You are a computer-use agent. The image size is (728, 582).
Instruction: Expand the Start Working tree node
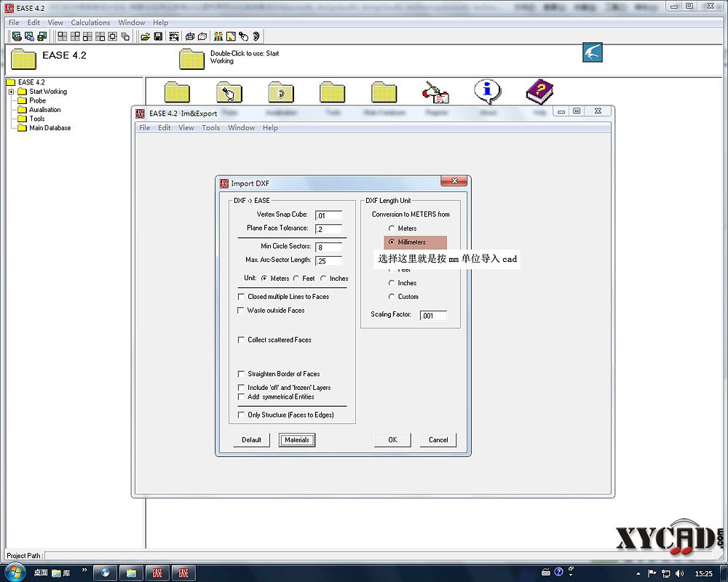[x=11, y=92]
